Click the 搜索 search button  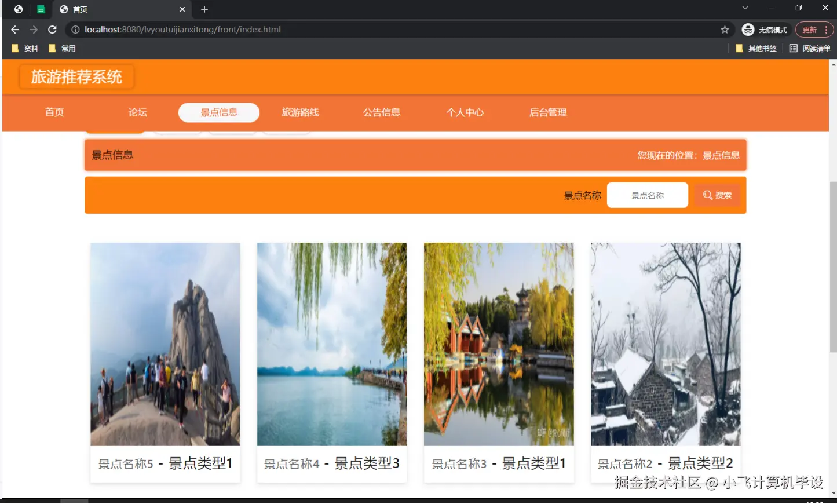click(x=717, y=195)
